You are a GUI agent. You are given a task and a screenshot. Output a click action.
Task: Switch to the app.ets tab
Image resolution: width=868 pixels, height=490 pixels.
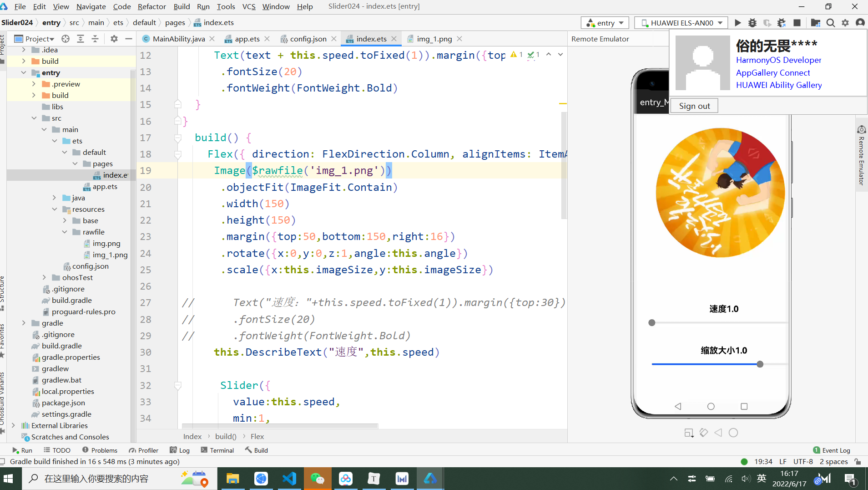click(x=247, y=39)
